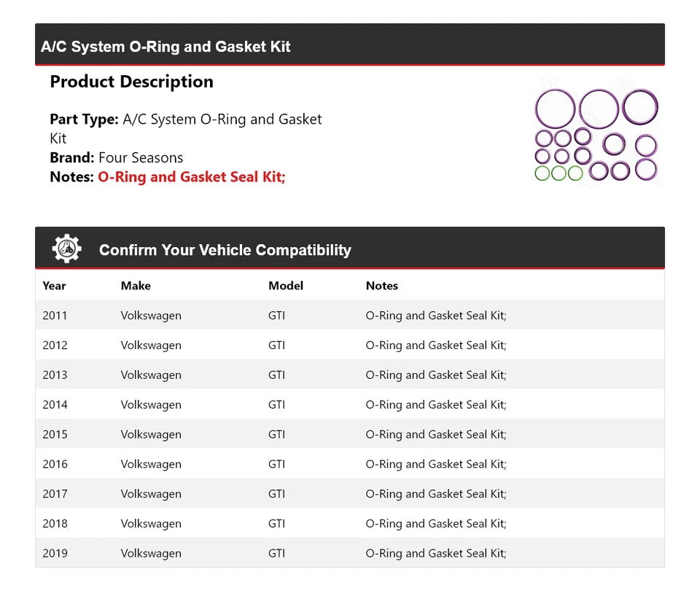Select the 2016 year cell
The width and height of the screenshot is (700, 591).
coord(55,464)
